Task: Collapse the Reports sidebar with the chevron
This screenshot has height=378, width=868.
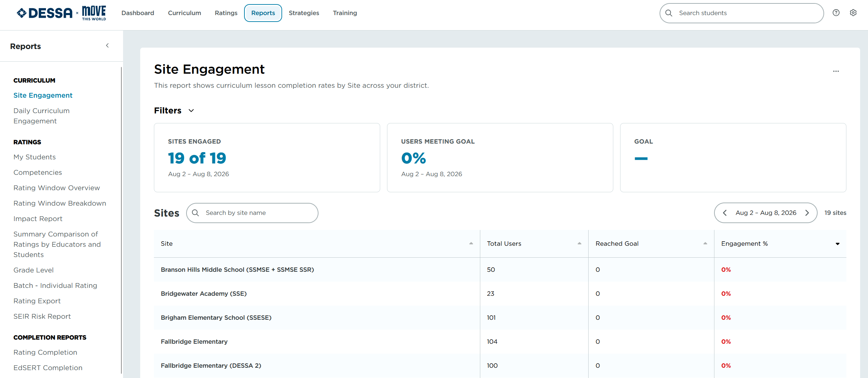Action: point(107,46)
